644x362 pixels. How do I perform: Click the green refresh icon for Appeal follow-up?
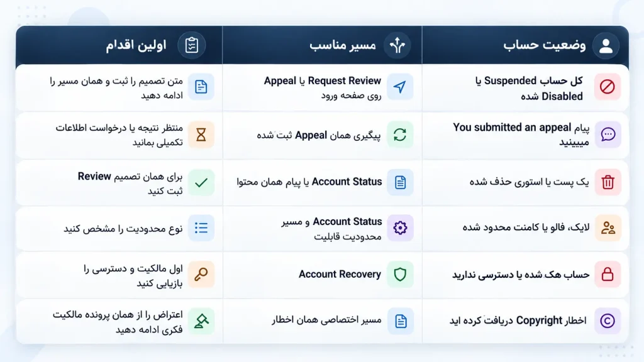click(x=399, y=134)
